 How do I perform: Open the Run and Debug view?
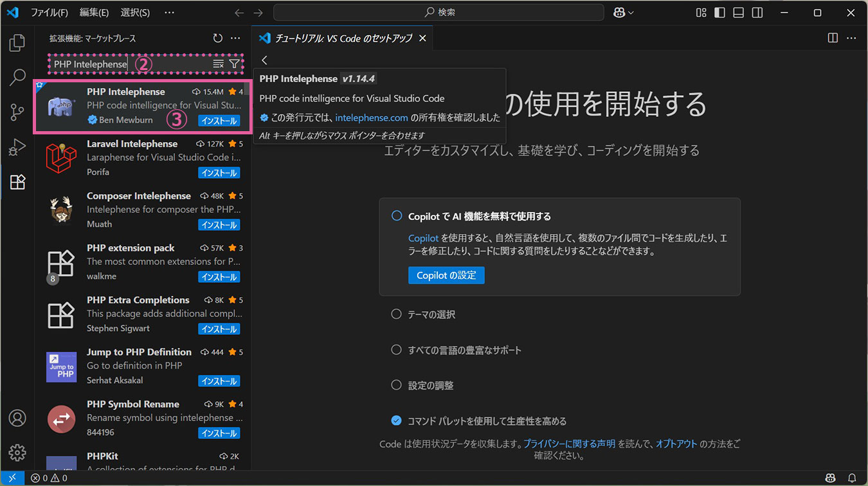point(17,147)
